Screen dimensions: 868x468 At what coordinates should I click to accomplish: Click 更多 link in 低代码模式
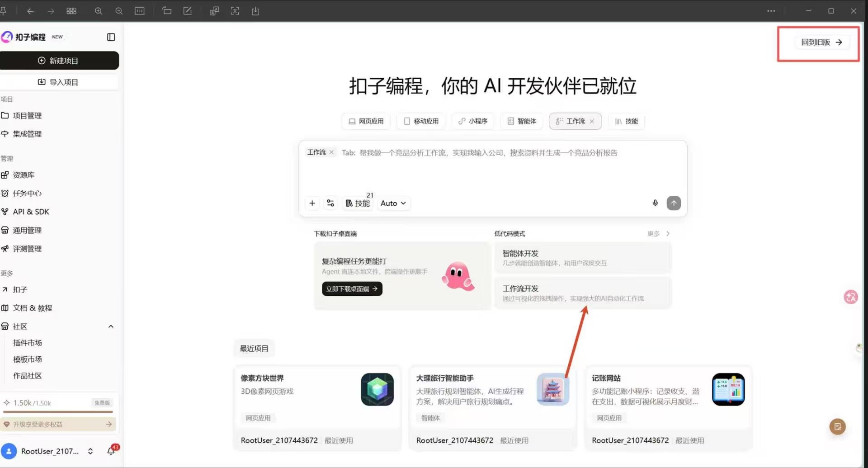click(659, 234)
